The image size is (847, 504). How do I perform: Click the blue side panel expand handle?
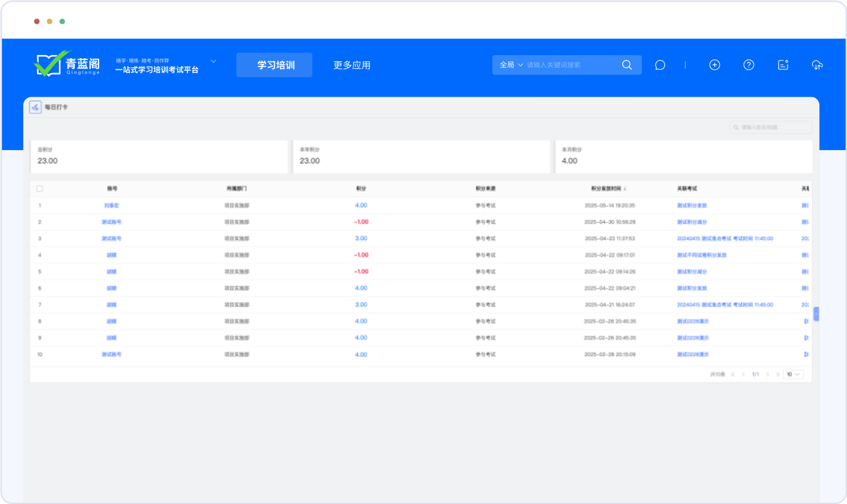point(816,314)
